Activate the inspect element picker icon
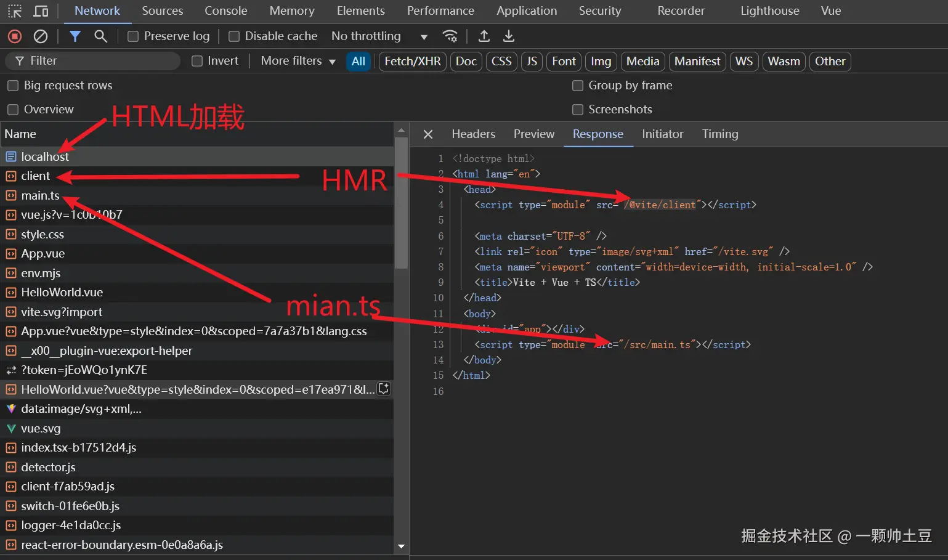The width and height of the screenshot is (948, 560). click(x=15, y=11)
